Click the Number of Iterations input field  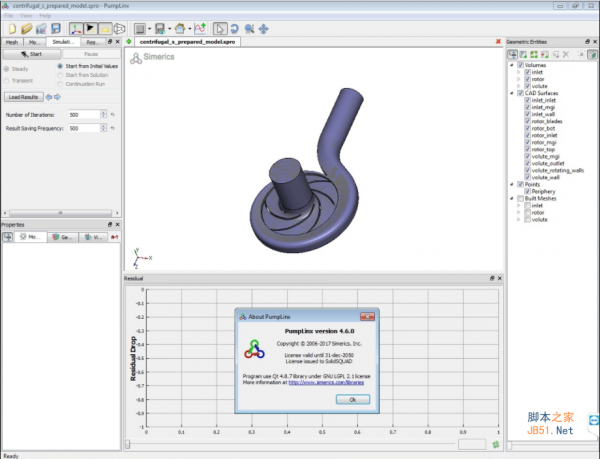click(83, 115)
